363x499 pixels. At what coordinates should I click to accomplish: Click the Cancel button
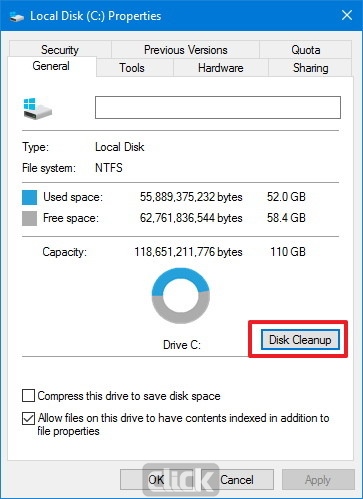[x=237, y=480]
